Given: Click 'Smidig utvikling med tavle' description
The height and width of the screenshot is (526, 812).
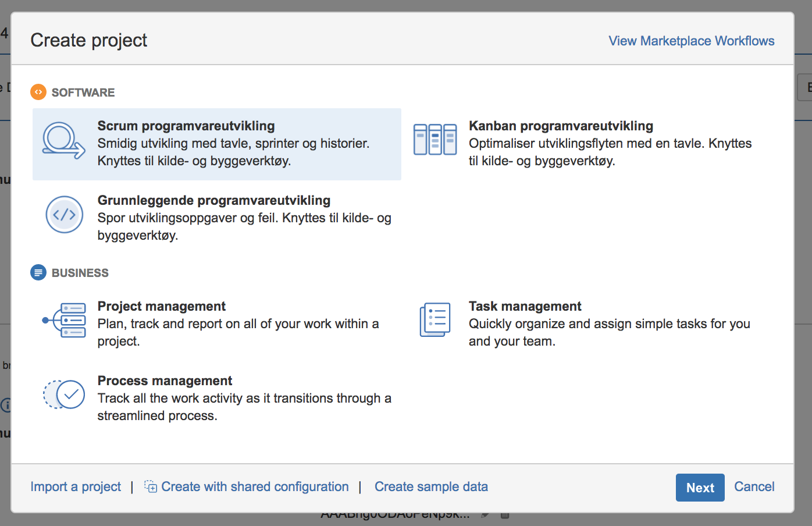Looking at the screenshot, I should pos(233,152).
